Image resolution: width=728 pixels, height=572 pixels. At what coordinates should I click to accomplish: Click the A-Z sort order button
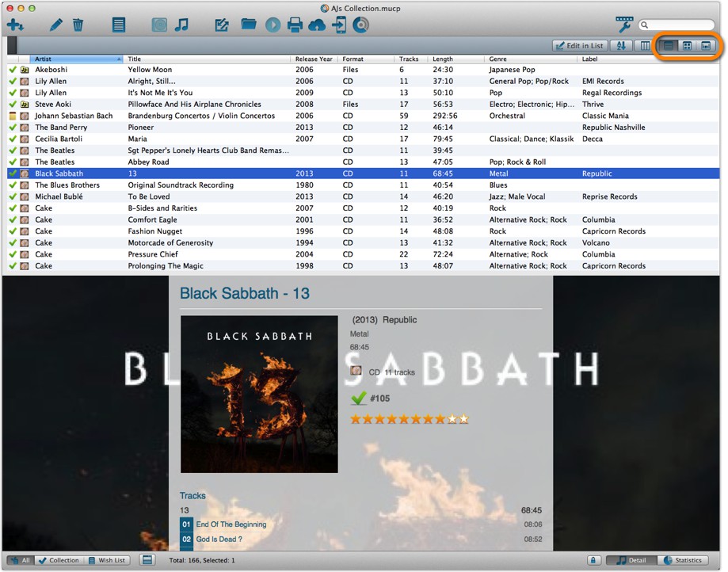621,45
